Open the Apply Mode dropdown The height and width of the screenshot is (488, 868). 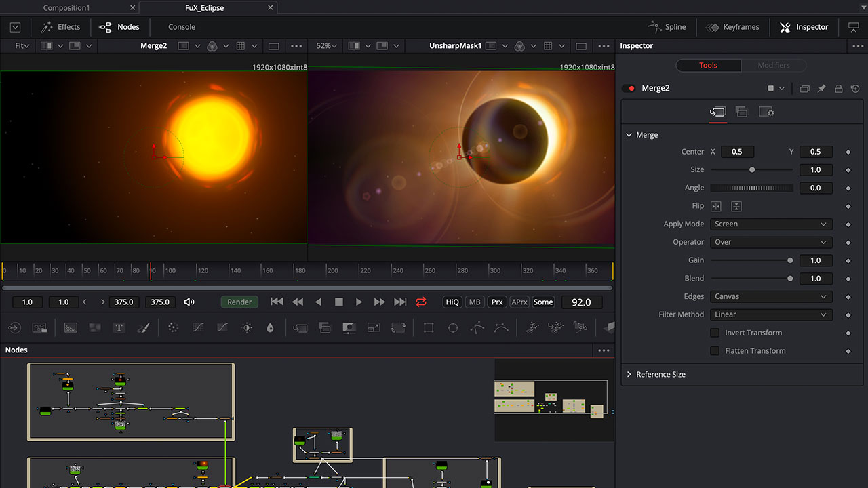click(x=770, y=224)
